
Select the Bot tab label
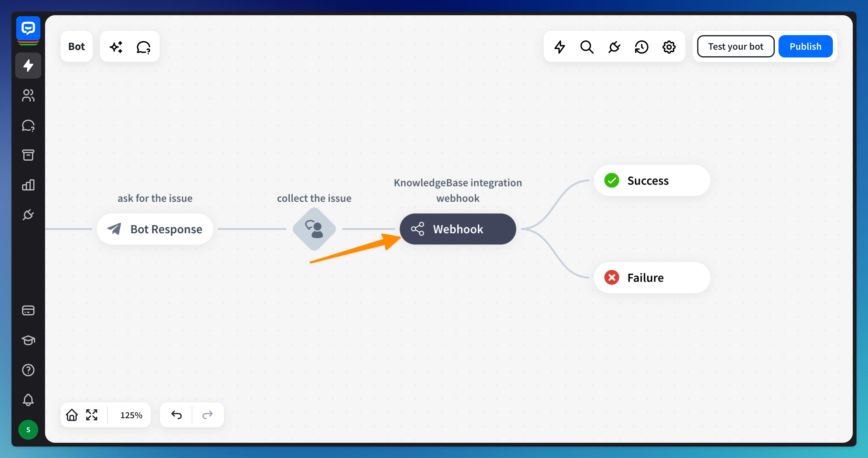tap(76, 47)
